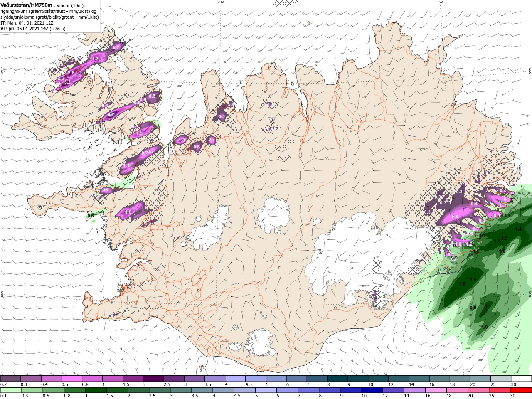Choose upper legend swatch between 4 and 4.5

pyautogui.click(x=235, y=378)
